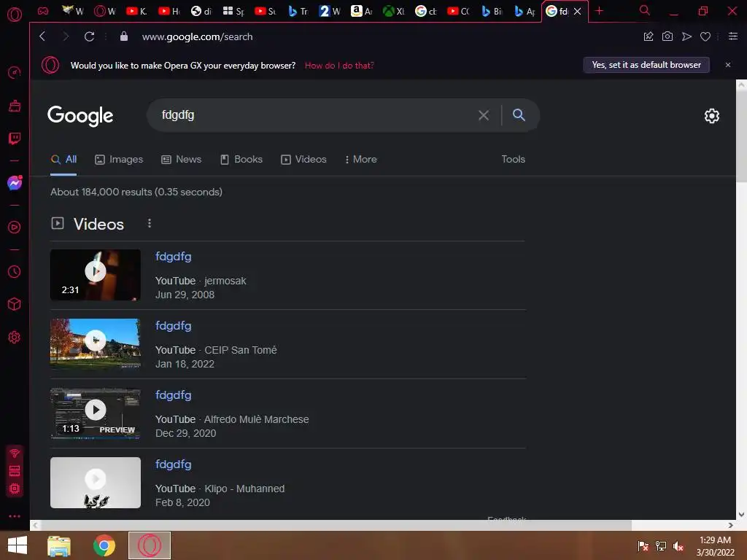This screenshot has width=747, height=560.
Task: Open the Windows Start menu
Action: click(x=18, y=545)
